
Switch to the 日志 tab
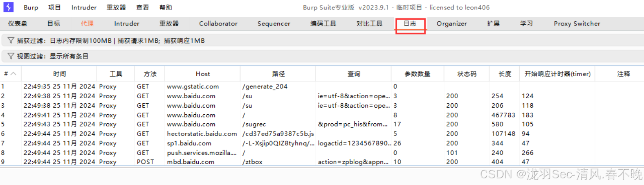pos(410,24)
